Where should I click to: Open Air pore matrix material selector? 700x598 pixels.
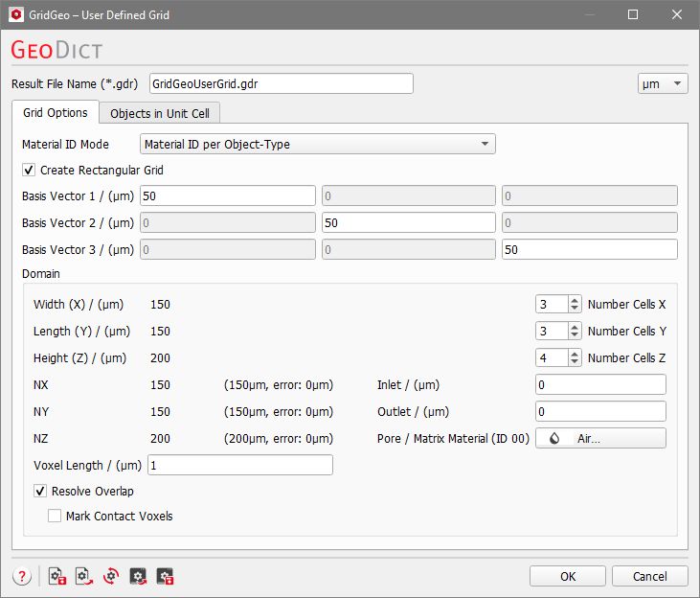[600, 439]
